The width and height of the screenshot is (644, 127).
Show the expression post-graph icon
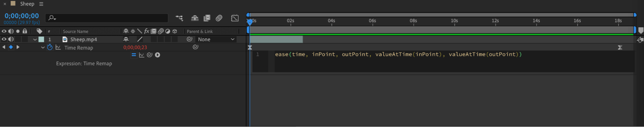[141, 55]
